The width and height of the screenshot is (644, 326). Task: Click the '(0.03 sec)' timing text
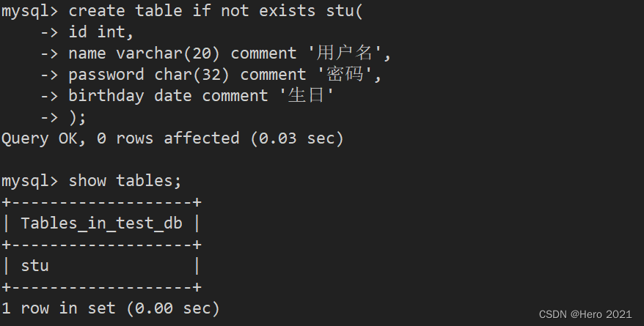pyautogui.click(x=297, y=138)
